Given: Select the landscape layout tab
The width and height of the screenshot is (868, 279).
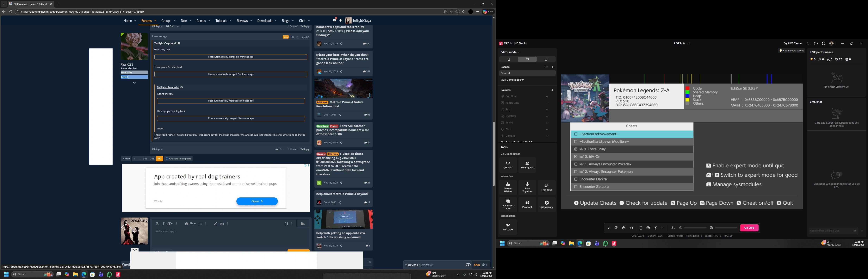Looking at the screenshot, I should click(x=527, y=59).
